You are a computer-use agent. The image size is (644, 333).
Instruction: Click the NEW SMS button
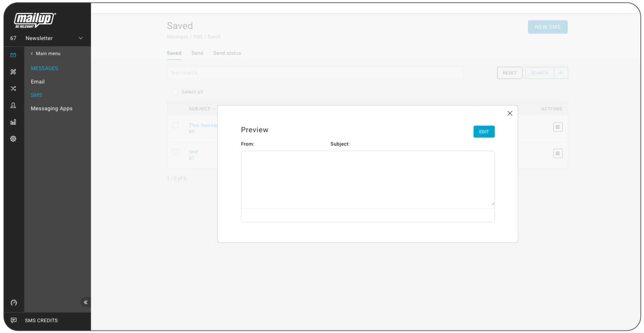[548, 27]
